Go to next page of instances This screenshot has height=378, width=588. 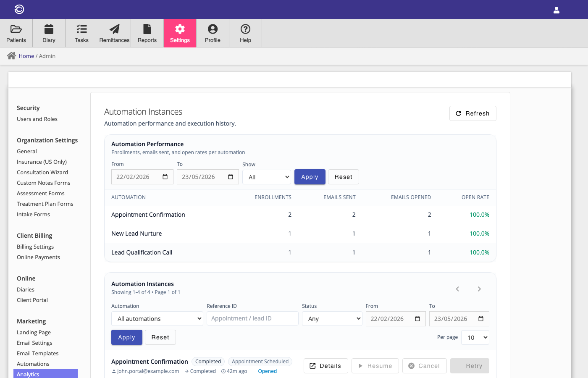point(479,289)
